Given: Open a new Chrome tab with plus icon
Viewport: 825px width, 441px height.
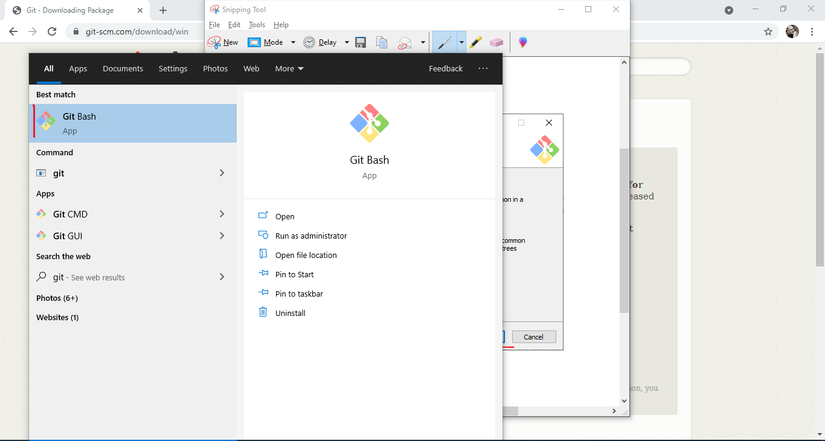Looking at the screenshot, I should (x=163, y=11).
